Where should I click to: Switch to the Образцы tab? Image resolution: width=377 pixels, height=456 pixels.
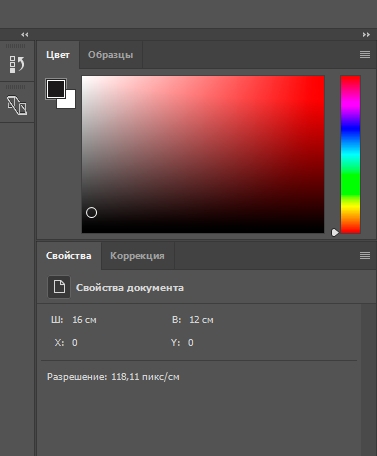tap(111, 55)
